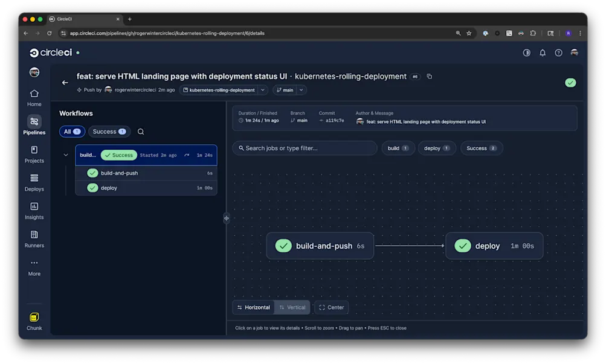The height and width of the screenshot is (364, 606).
Task: Collapse the build workflow chevron
Action: 66,155
